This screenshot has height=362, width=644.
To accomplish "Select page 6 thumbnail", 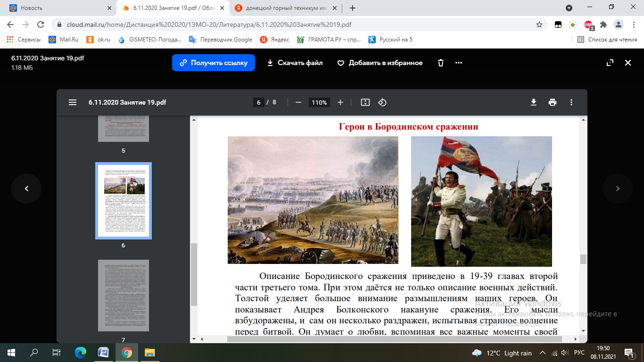I will 124,201.
